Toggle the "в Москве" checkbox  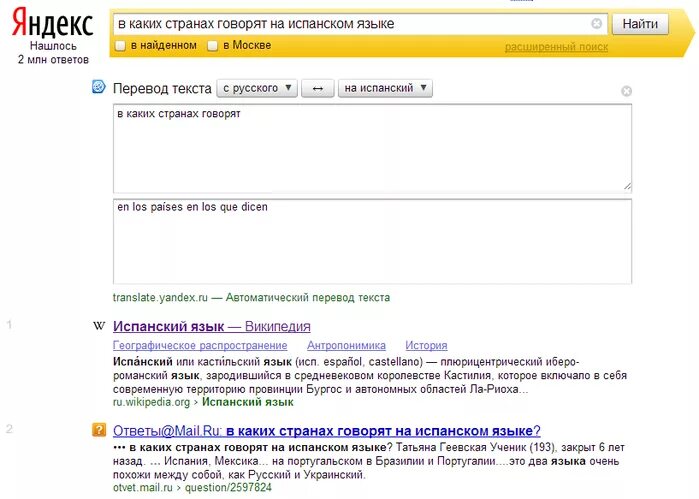(x=213, y=45)
